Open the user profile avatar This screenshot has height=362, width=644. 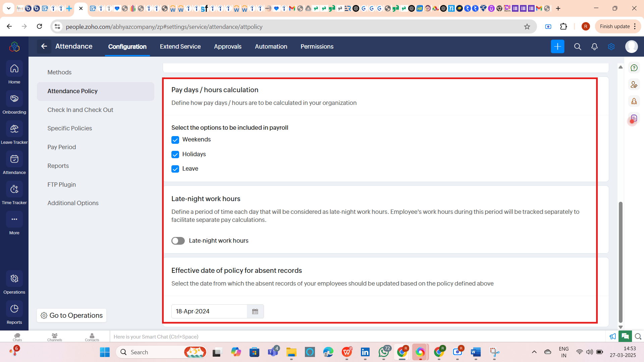[631, 47]
